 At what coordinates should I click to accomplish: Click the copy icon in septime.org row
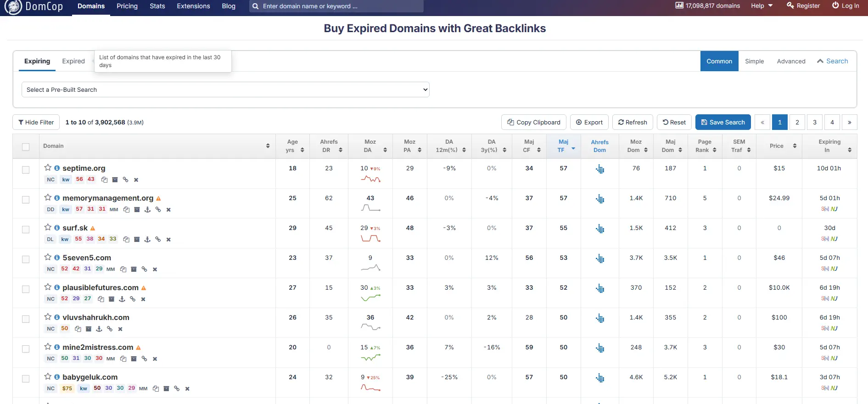[x=104, y=180]
